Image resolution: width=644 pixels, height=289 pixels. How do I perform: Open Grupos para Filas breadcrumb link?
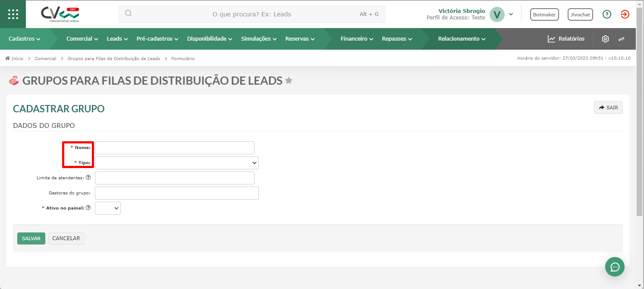pos(114,58)
